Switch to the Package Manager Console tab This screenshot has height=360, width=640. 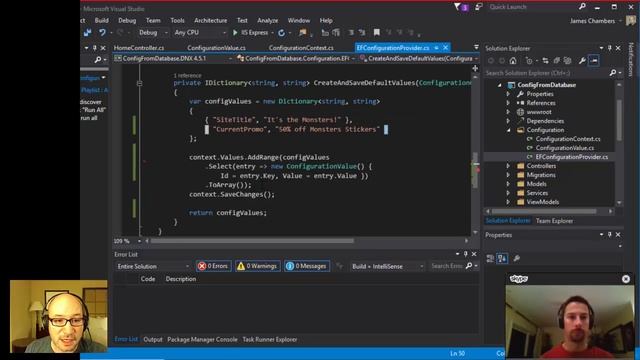click(202, 339)
